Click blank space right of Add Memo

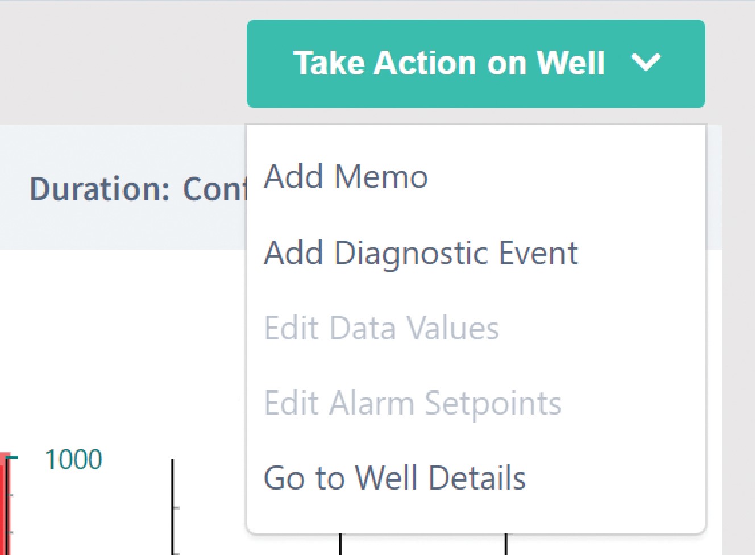click(x=568, y=176)
